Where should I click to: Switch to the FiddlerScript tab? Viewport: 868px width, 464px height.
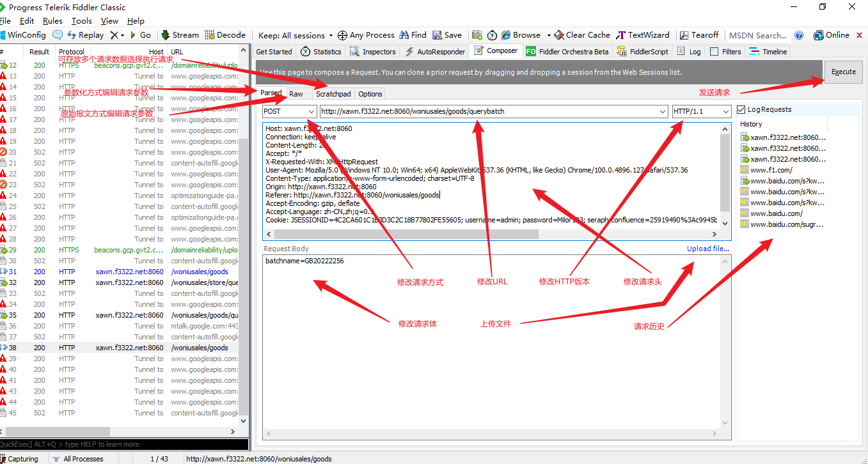(642, 52)
